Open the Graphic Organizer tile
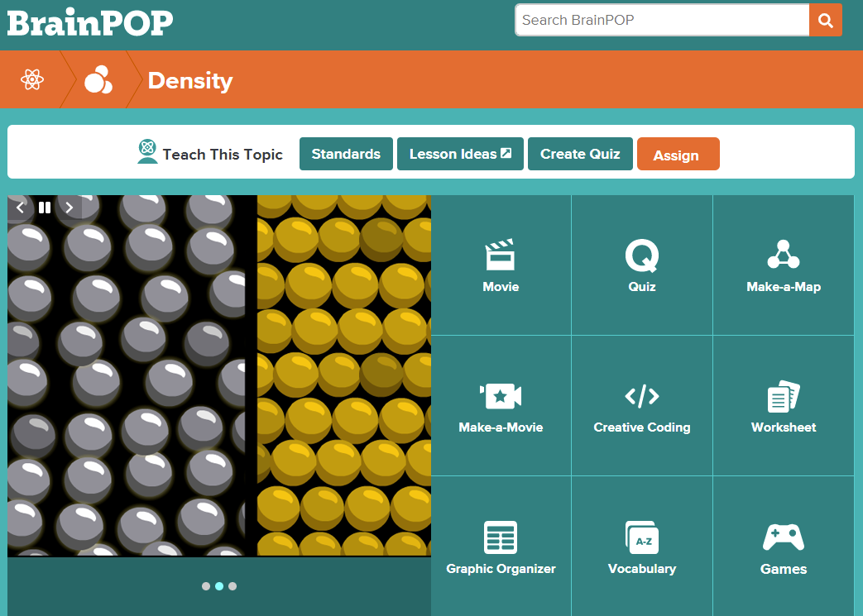 [x=501, y=547]
